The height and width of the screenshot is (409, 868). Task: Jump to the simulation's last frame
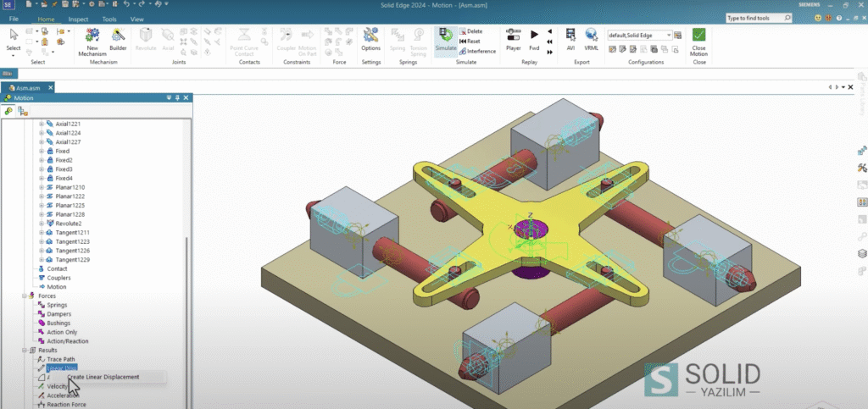pos(549,52)
